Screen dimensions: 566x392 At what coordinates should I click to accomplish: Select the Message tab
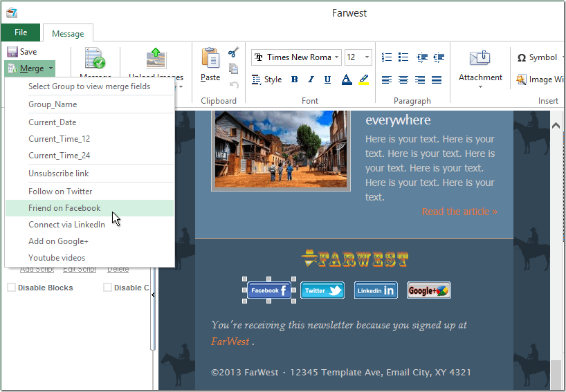pyautogui.click(x=68, y=34)
